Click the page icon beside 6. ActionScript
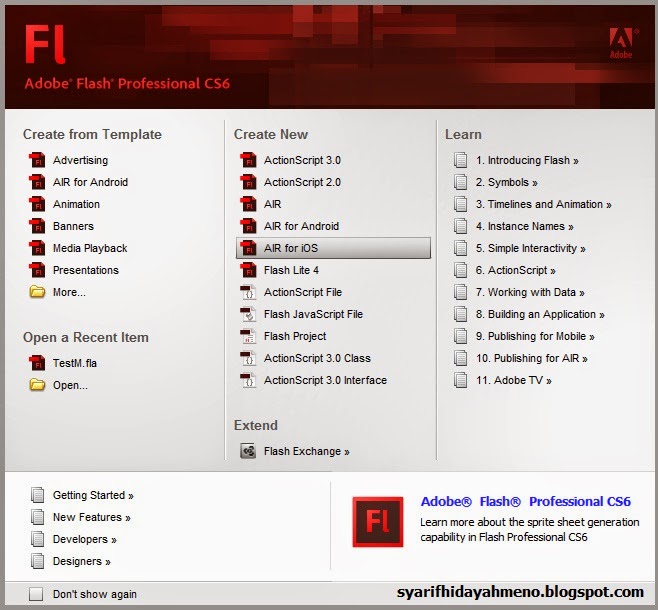 pos(460,270)
